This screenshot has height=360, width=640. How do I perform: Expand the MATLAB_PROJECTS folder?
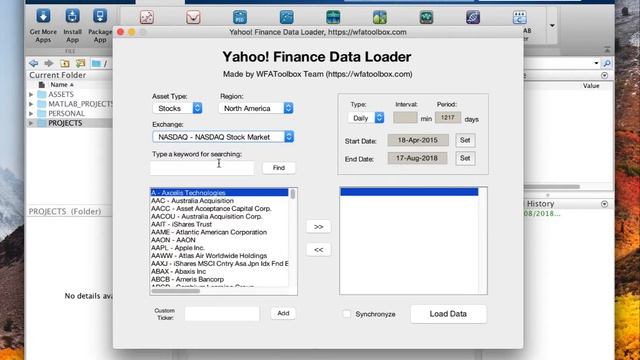tap(31, 104)
